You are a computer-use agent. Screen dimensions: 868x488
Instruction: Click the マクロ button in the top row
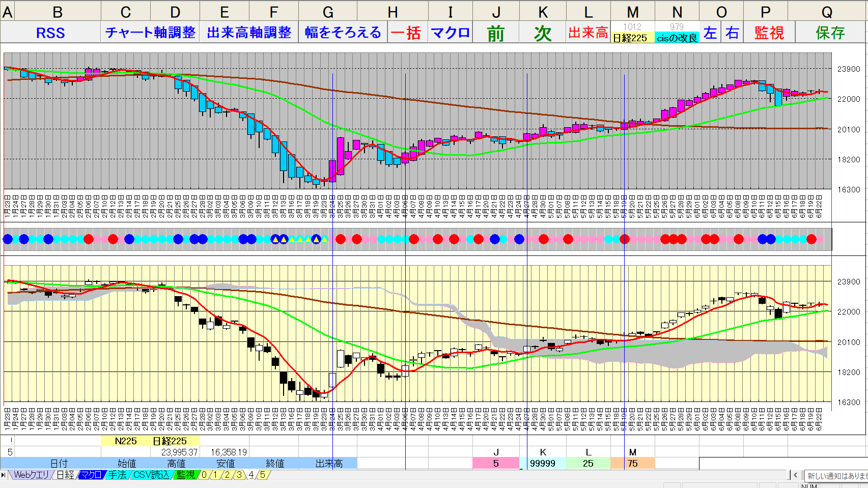point(451,32)
